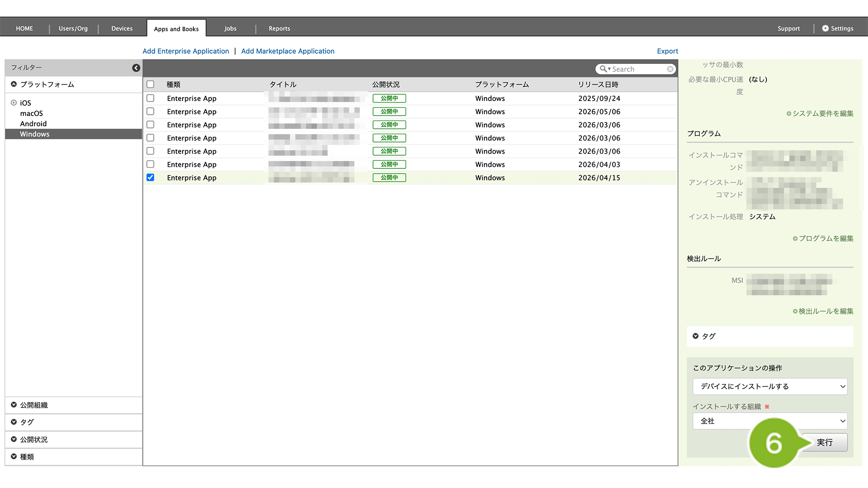Screen dimensions: 868x488
Task: Sort by the リリース日時 column header
Action: (598, 84)
